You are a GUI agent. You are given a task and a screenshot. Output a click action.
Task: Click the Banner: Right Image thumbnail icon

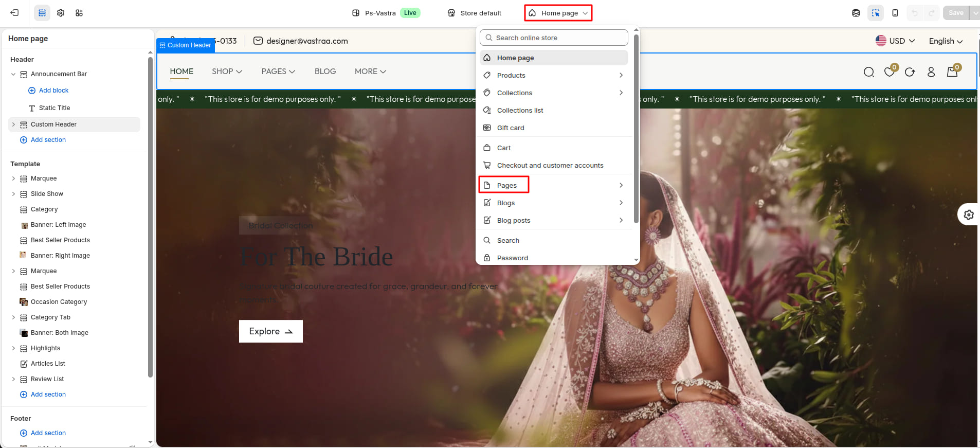[23, 255]
